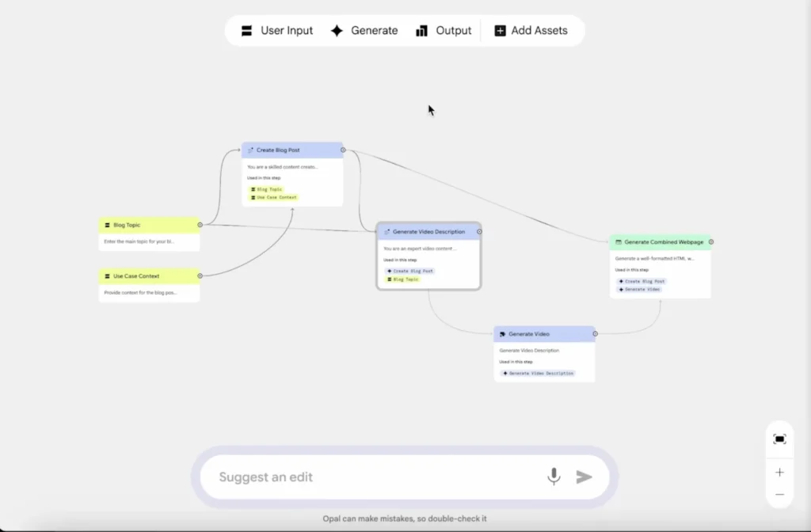The width and height of the screenshot is (811, 532).
Task: Click the icon on Create Blog Post header
Action: pos(250,150)
